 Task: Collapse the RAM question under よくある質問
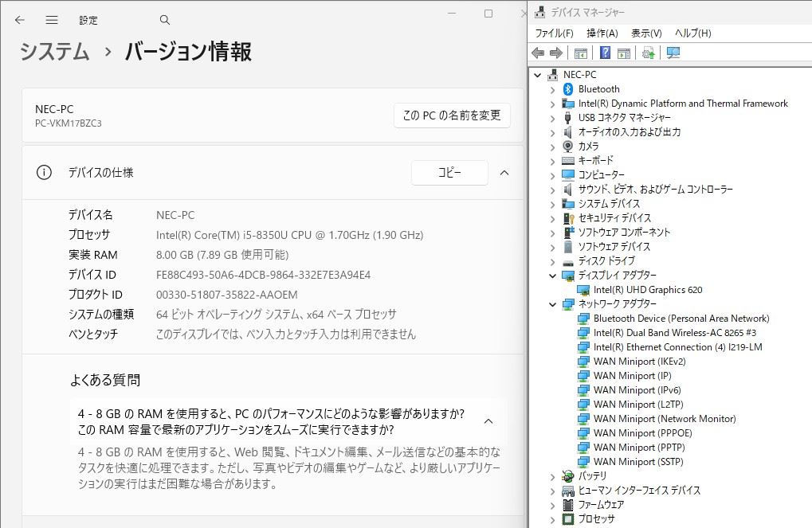click(488, 421)
